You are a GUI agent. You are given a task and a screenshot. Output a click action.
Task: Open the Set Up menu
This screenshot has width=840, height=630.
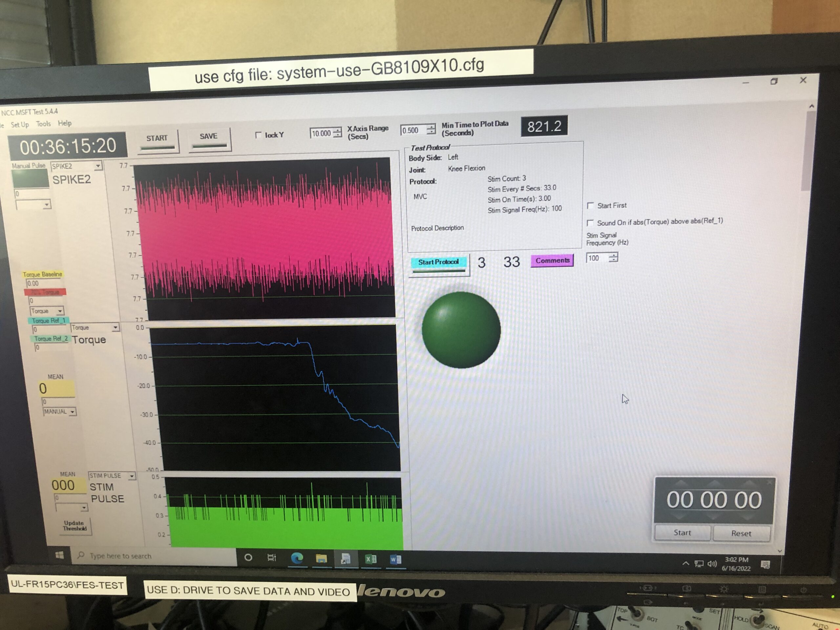(x=19, y=125)
